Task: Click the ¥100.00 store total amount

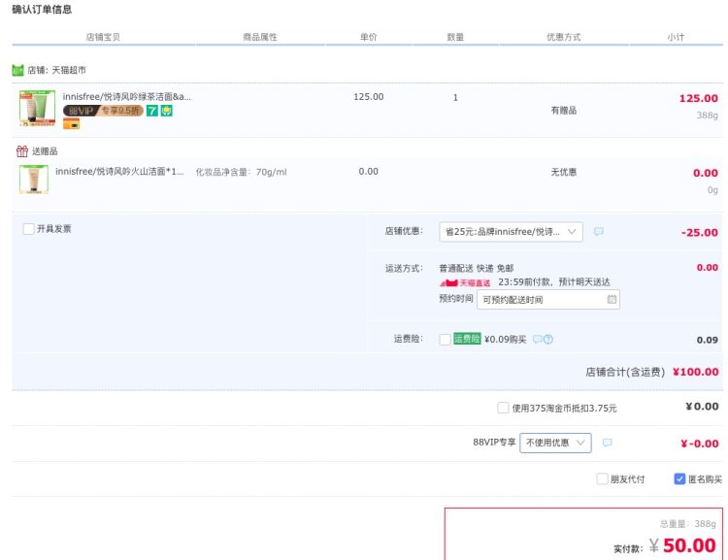Action: click(696, 372)
